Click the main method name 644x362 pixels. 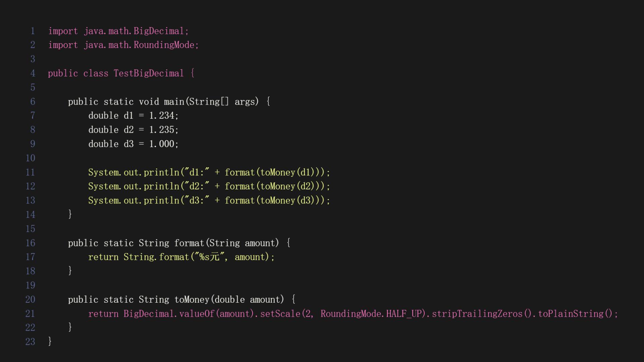click(174, 102)
